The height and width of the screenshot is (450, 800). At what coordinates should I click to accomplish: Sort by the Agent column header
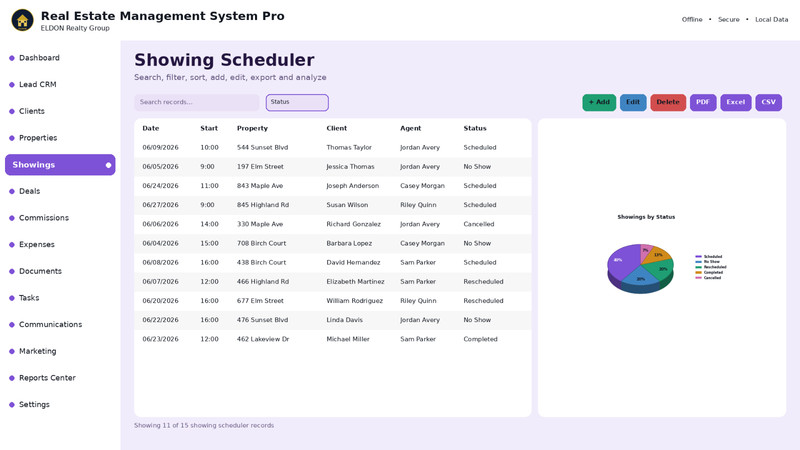[410, 128]
